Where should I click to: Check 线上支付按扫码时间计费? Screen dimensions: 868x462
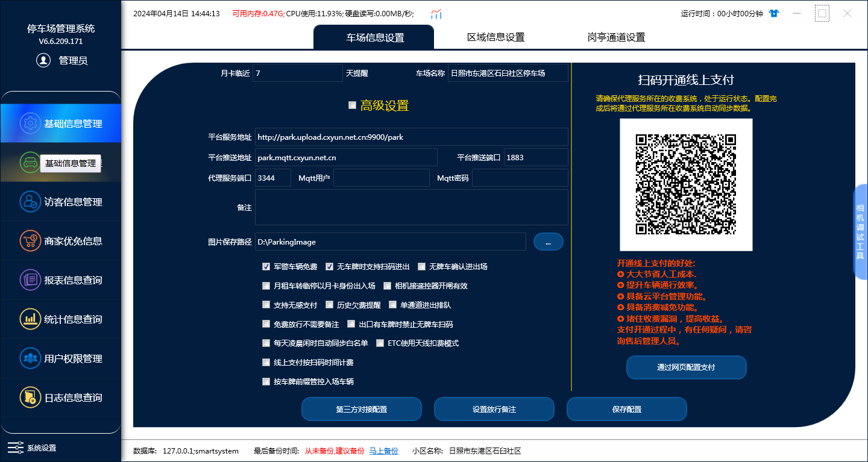tap(266, 363)
